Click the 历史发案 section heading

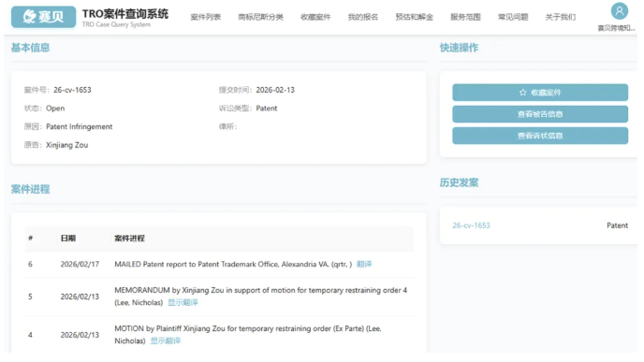pyautogui.click(x=459, y=182)
